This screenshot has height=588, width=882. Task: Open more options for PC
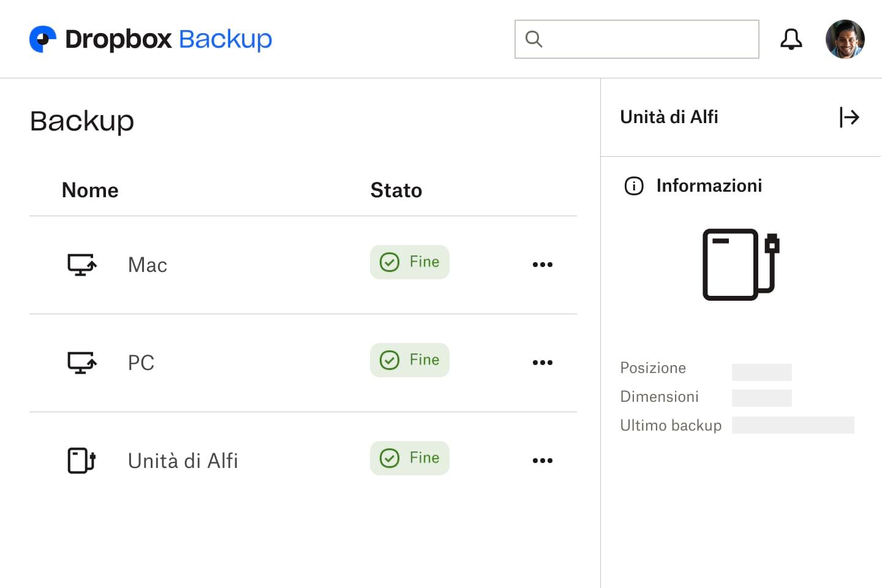coord(543,363)
